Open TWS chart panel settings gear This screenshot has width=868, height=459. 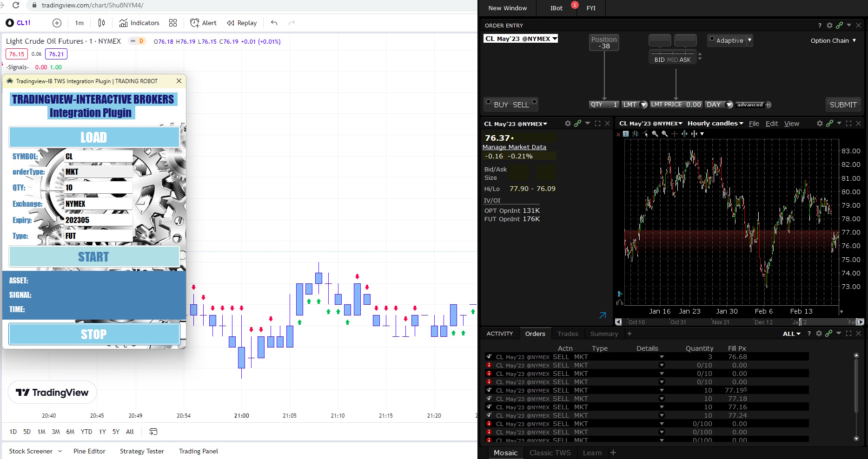(820, 124)
